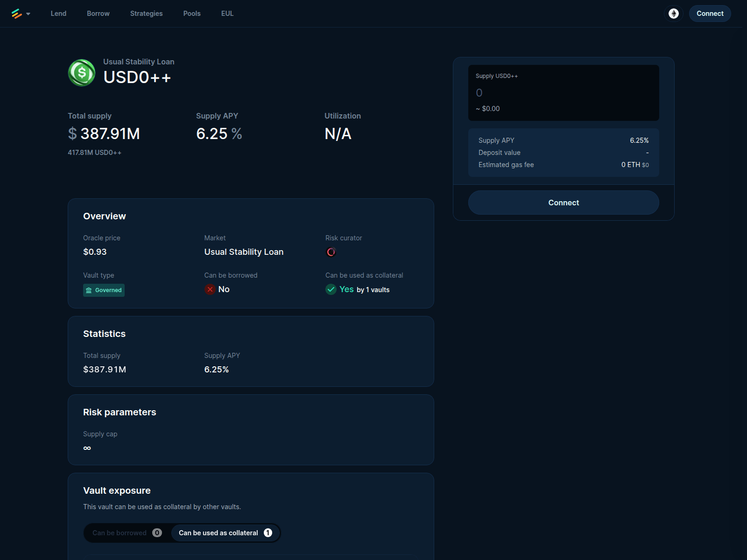Image resolution: width=747 pixels, height=560 pixels.
Task: Click the Supply USD0++ amount input
Action: point(564,93)
